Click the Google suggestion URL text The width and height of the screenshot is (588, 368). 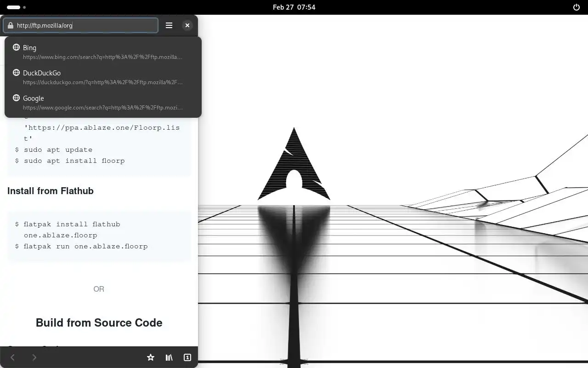103,108
